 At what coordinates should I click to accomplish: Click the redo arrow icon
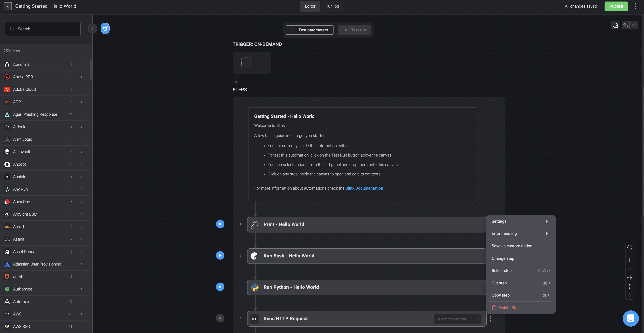point(634,25)
